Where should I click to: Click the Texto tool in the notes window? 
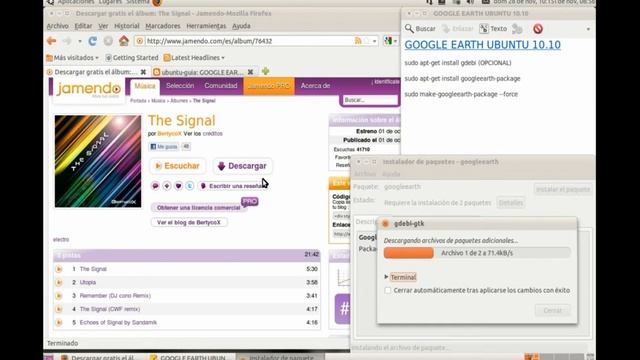click(493, 29)
